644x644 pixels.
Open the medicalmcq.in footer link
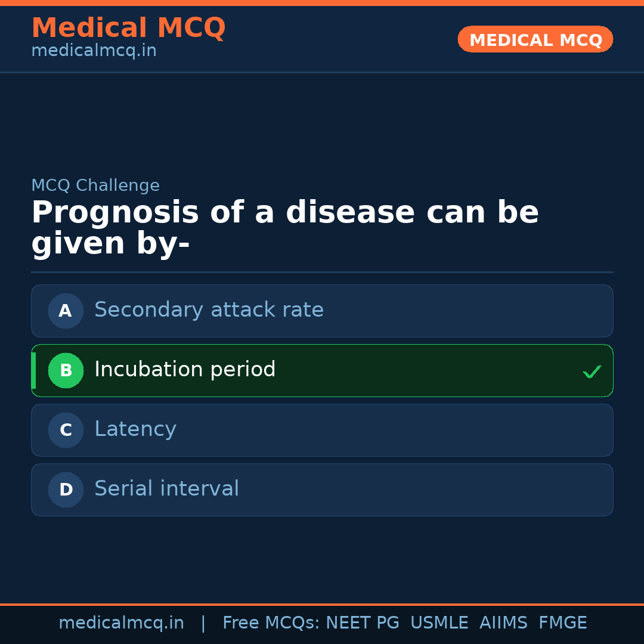point(121,623)
